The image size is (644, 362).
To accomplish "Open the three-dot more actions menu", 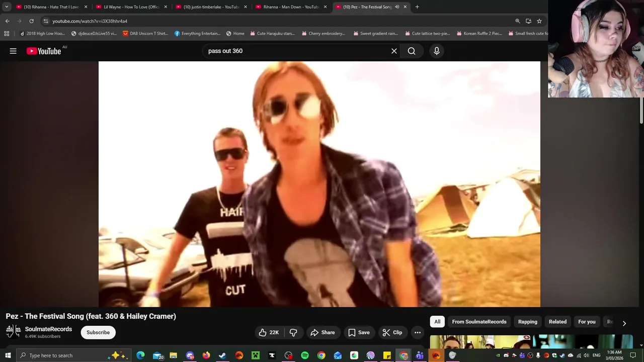I will (x=418, y=332).
